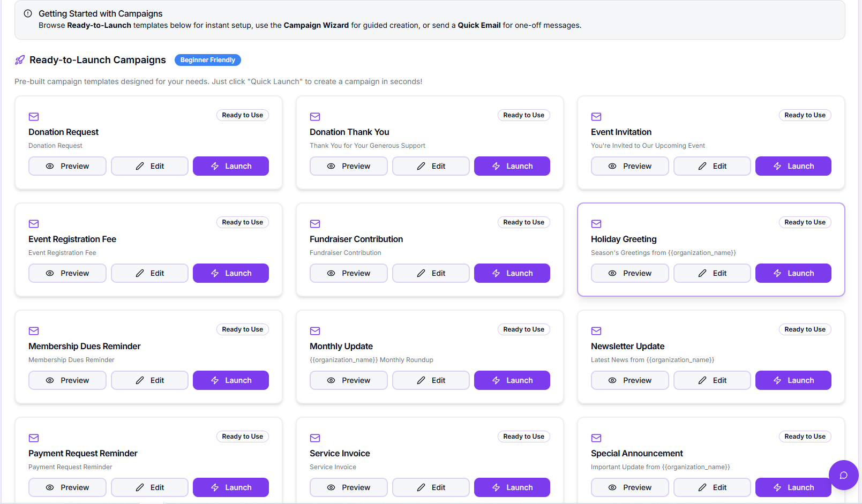The width and height of the screenshot is (862, 504).
Task: Click the info icon beside Getting Started
Action: [28, 13]
